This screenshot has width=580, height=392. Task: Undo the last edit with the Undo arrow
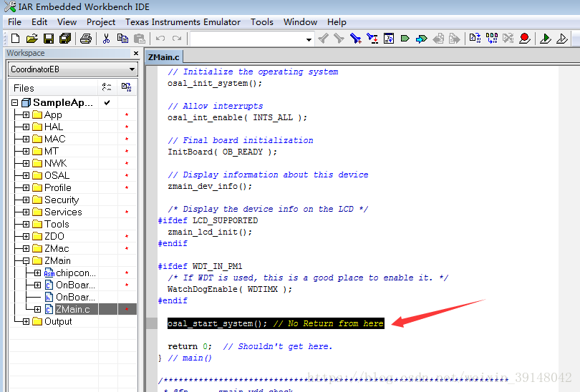click(160, 39)
